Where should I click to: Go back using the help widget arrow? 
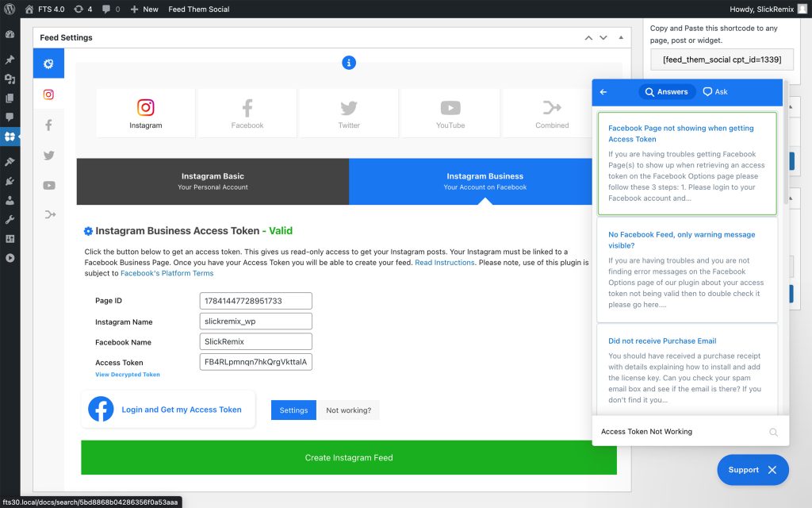pyautogui.click(x=603, y=92)
